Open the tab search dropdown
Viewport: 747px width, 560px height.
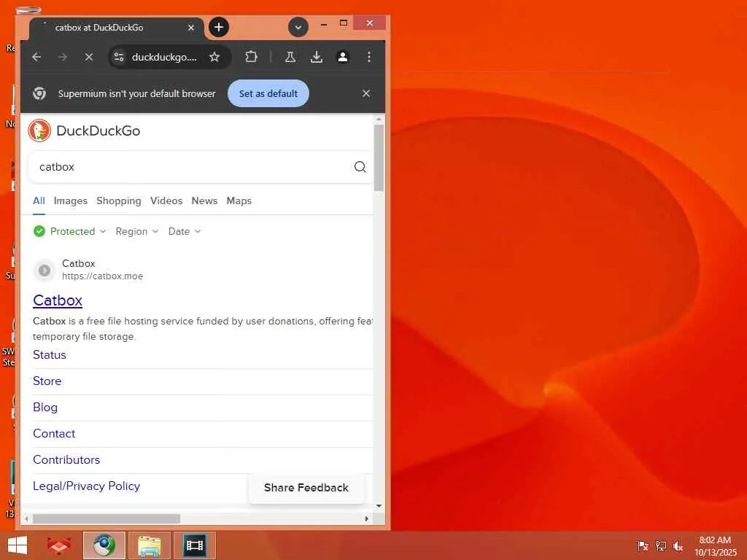pos(298,27)
